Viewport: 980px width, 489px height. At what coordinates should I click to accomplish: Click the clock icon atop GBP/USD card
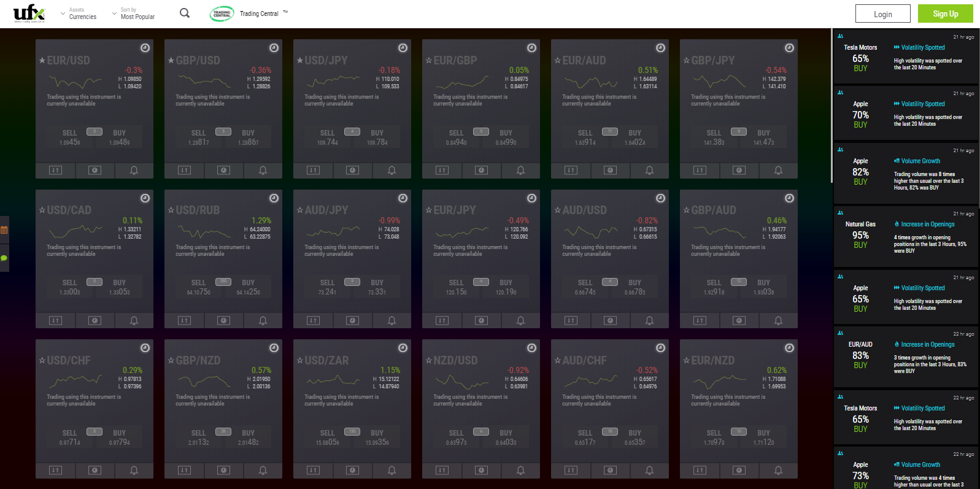(274, 48)
